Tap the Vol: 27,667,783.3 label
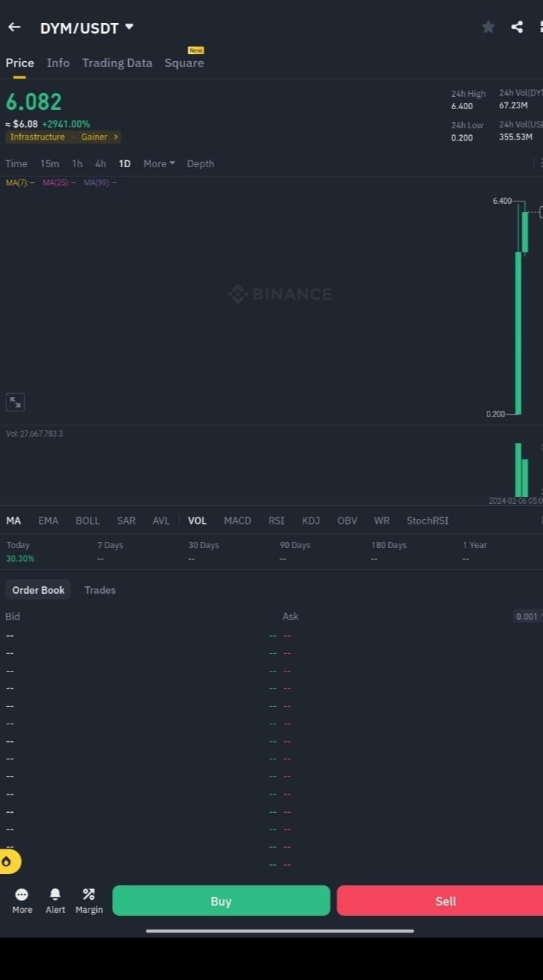Viewport: 543px width, 980px height. (34, 434)
